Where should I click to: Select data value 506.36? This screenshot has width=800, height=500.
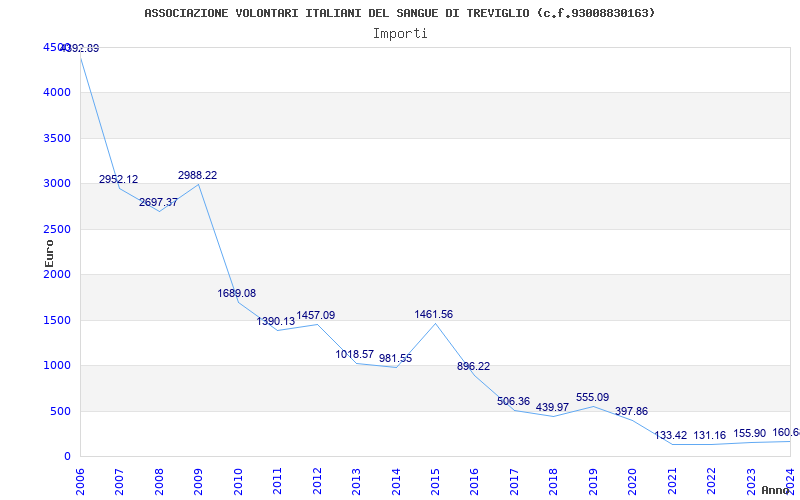click(513, 402)
